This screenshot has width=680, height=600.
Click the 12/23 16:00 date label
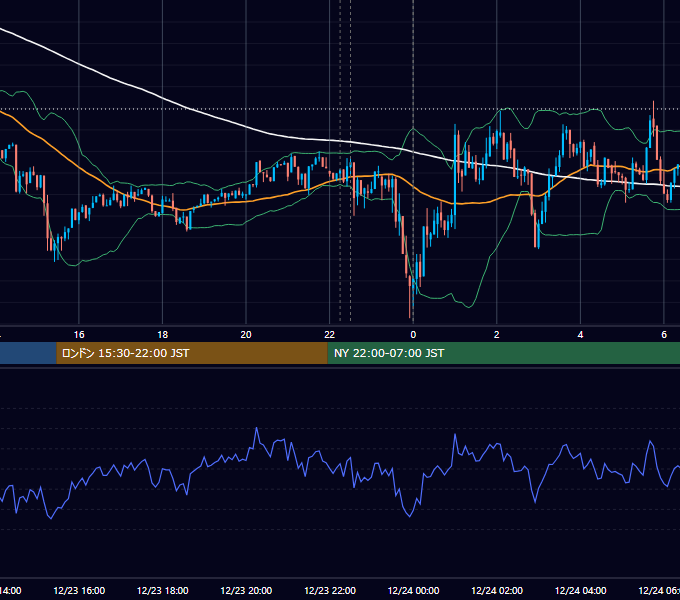point(79,590)
